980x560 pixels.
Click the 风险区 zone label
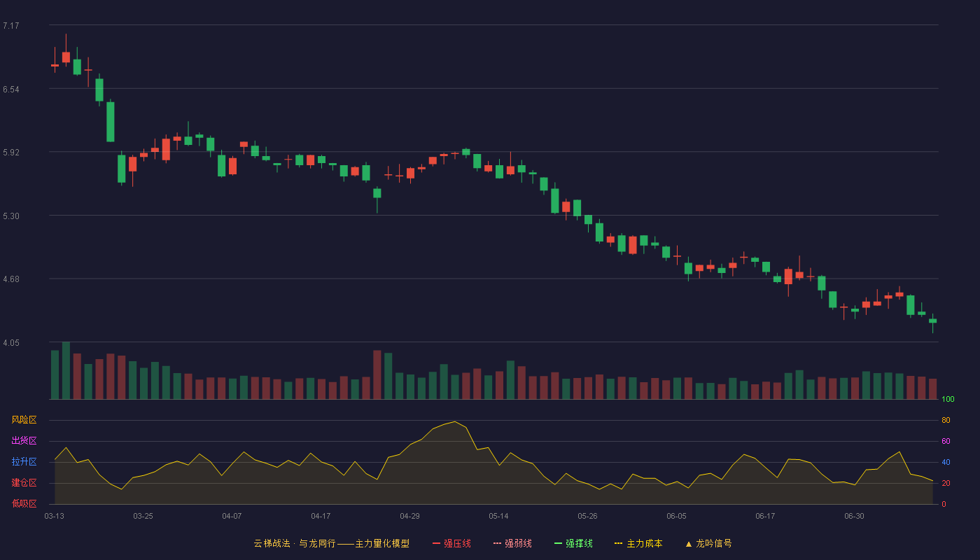[24, 420]
